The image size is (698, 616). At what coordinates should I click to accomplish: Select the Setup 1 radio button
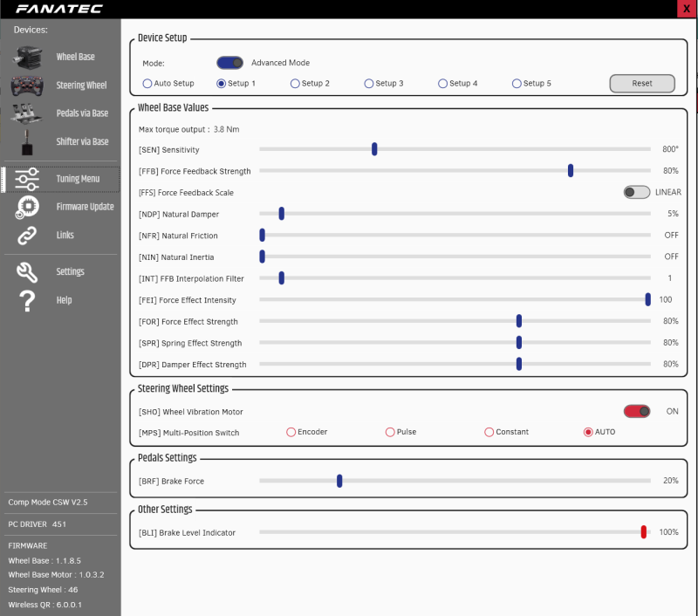click(222, 83)
